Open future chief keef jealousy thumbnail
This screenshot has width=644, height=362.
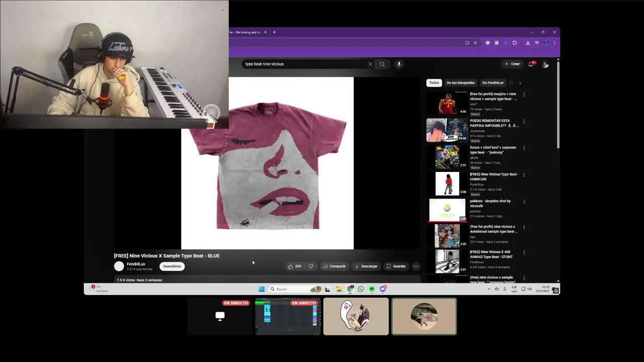447,156
